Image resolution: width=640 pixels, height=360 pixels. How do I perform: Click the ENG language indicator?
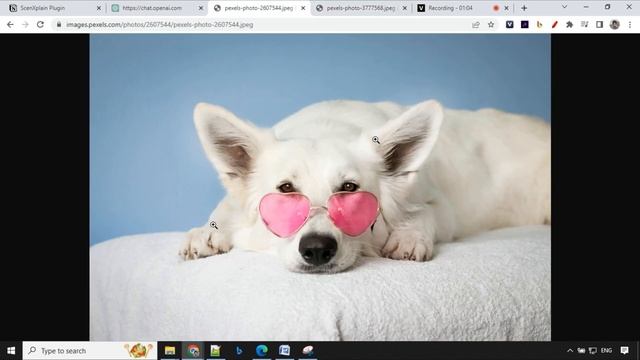(x=606, y=351)
